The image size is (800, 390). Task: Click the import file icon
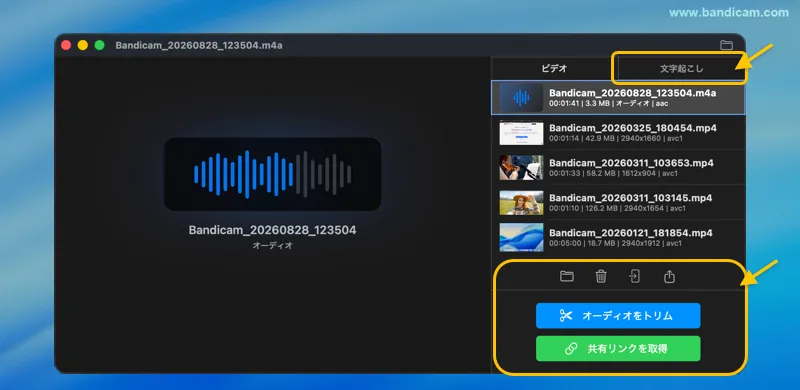634,276
